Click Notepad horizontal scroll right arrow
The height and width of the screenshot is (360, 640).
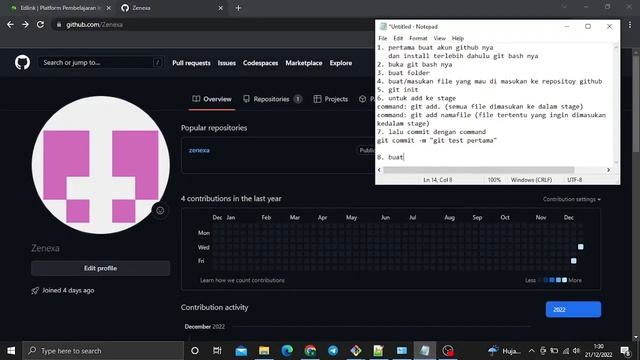[x=608, y=170]
